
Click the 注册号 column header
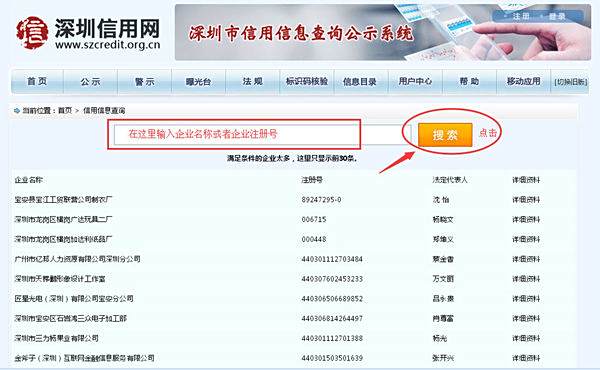coord(312,180)
